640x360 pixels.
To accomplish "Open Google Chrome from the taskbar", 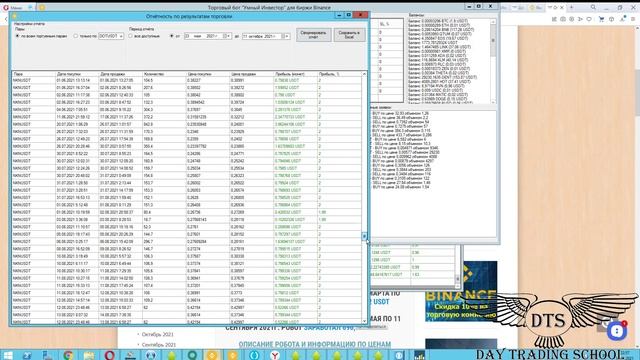I will point(68,355).
